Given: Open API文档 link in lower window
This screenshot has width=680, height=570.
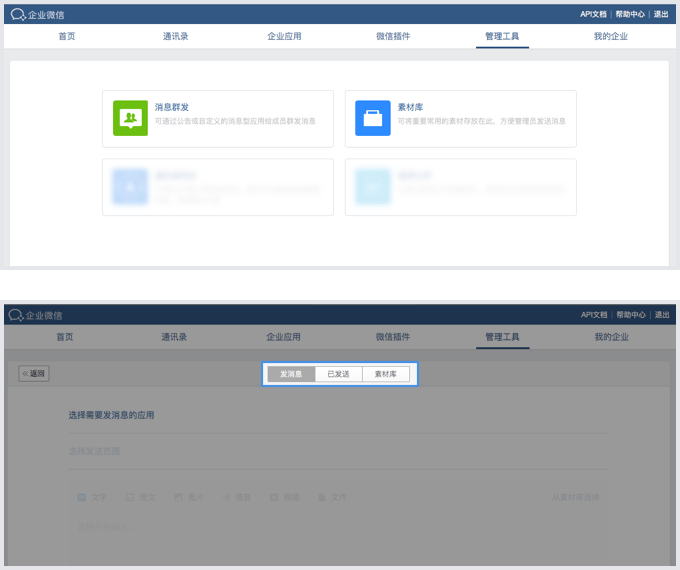Looking at the screenshot, I should click(594, 315).
